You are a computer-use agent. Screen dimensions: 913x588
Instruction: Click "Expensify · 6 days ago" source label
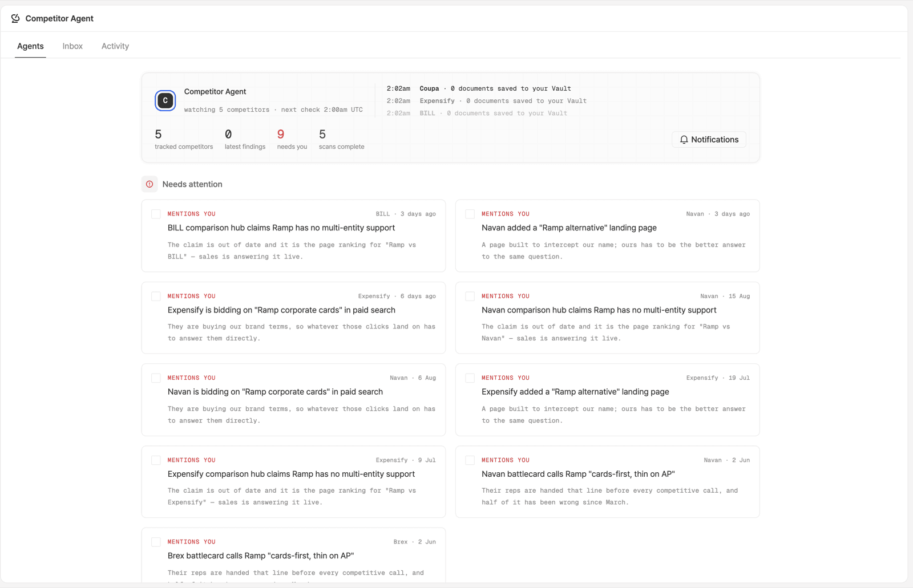(x=397, y=296)
